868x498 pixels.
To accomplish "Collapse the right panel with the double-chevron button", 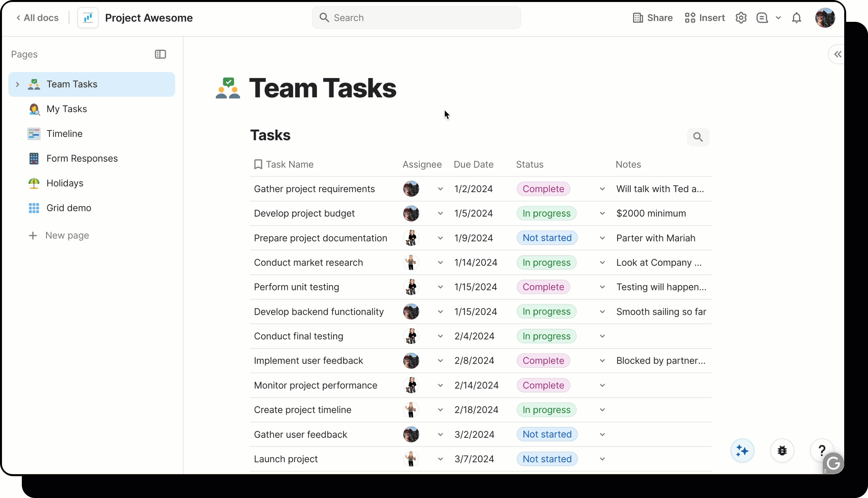I will [837, 54].
